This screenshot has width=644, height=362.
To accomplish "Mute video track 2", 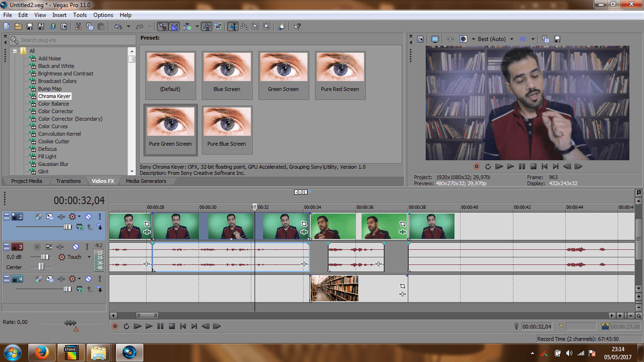I will pos(89,217).
